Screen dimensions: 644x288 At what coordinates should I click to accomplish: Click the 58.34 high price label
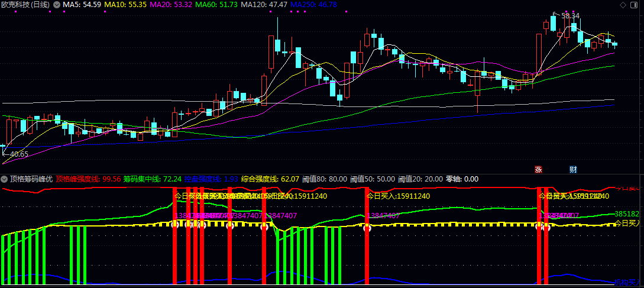click(570, 15)
